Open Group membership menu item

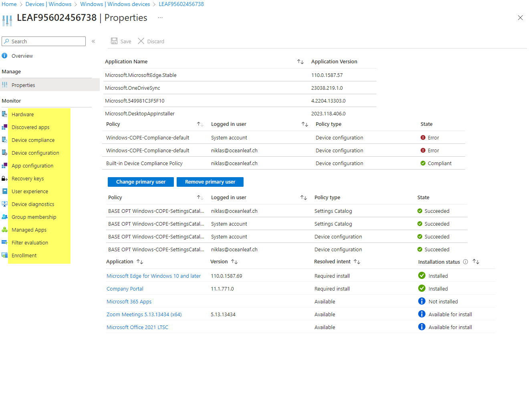34,217
